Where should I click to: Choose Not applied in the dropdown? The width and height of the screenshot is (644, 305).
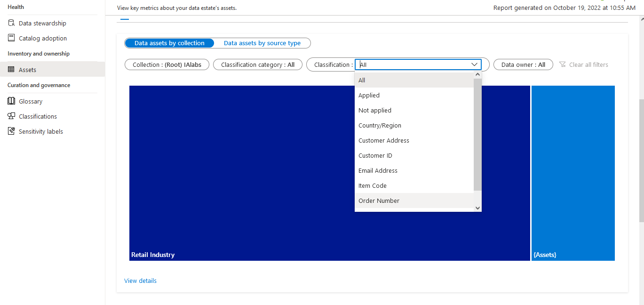tap(414, 110)
